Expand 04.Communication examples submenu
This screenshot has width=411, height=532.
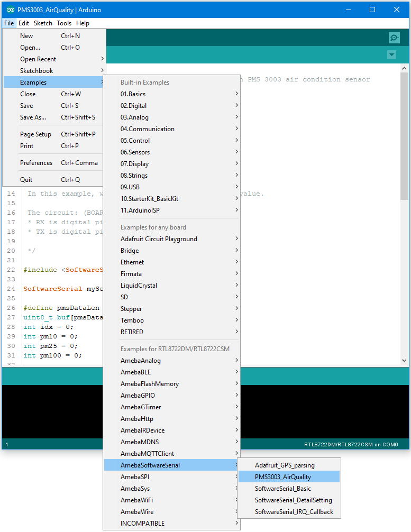pyautogui.click(x=171, y=129)
